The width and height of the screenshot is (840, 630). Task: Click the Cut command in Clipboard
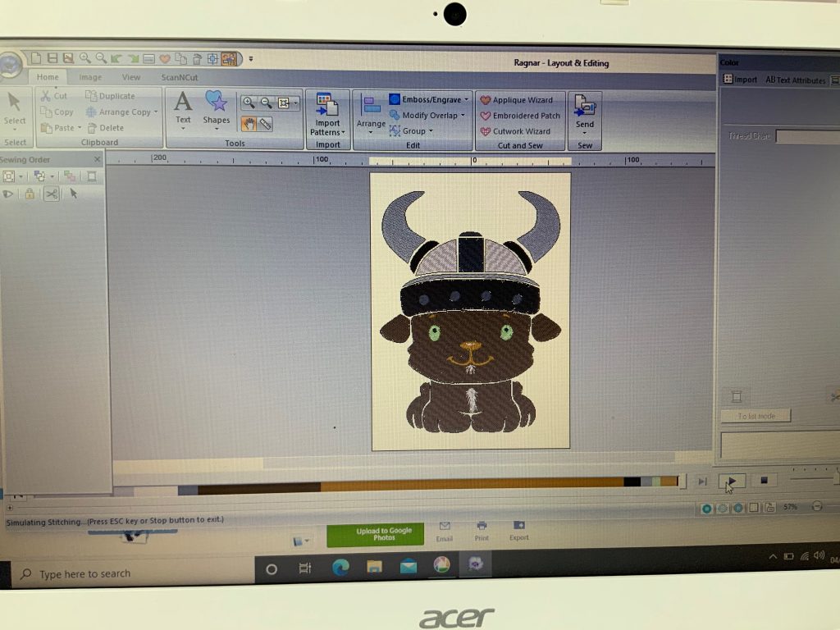point(55,95)
